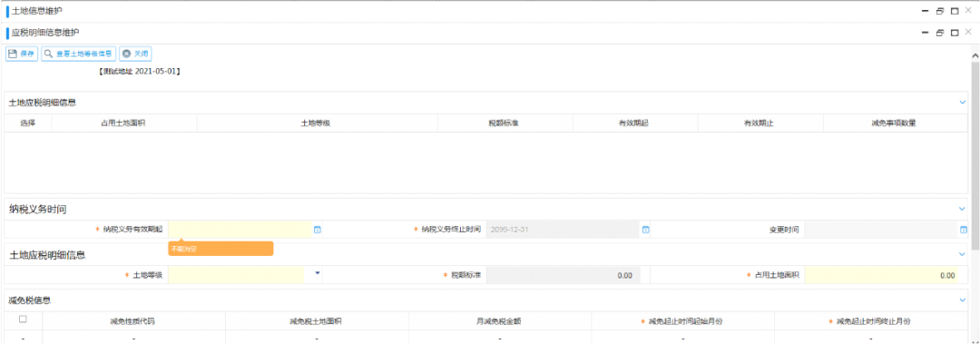Click the 有效期起 column header
Screen dimensions: 980x344
(634, 123)
